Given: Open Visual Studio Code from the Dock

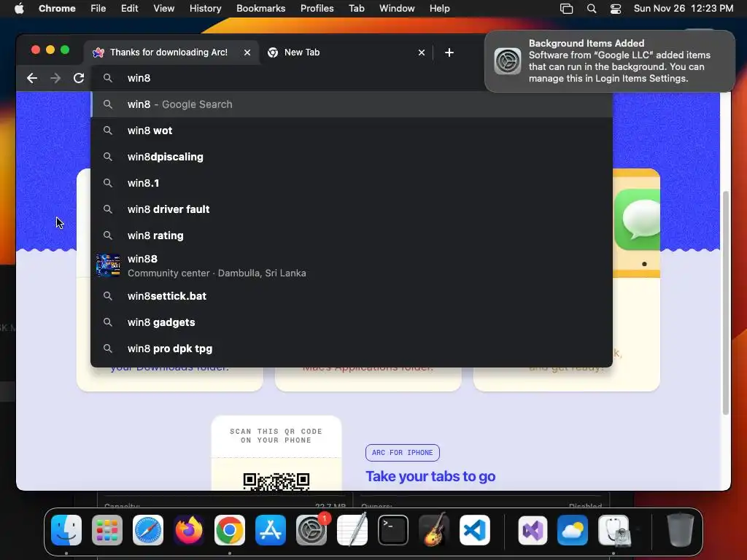Looking at the screenshot, I should 475,530.
